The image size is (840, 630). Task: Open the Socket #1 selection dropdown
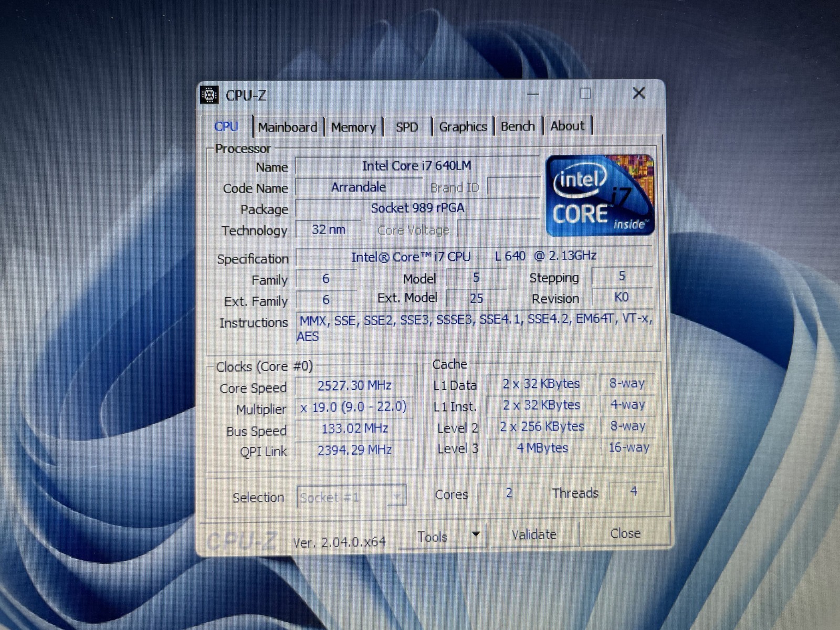(x=351, y=497)
